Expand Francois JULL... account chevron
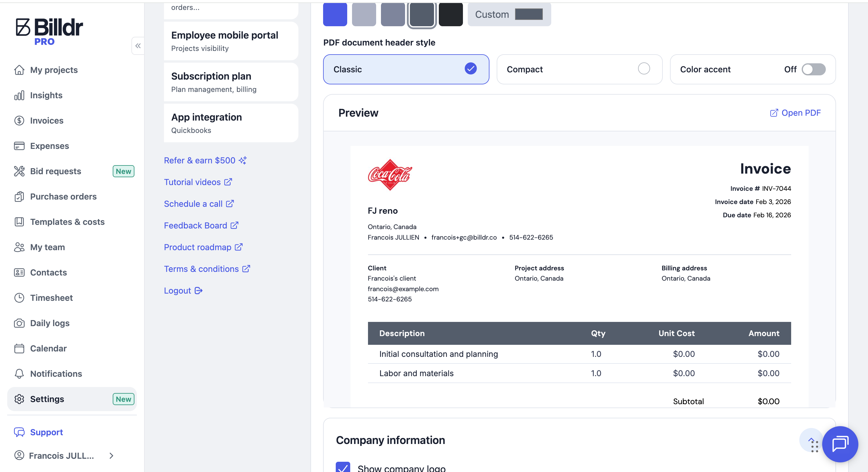The image size is (868, 472). pos(112,455)
